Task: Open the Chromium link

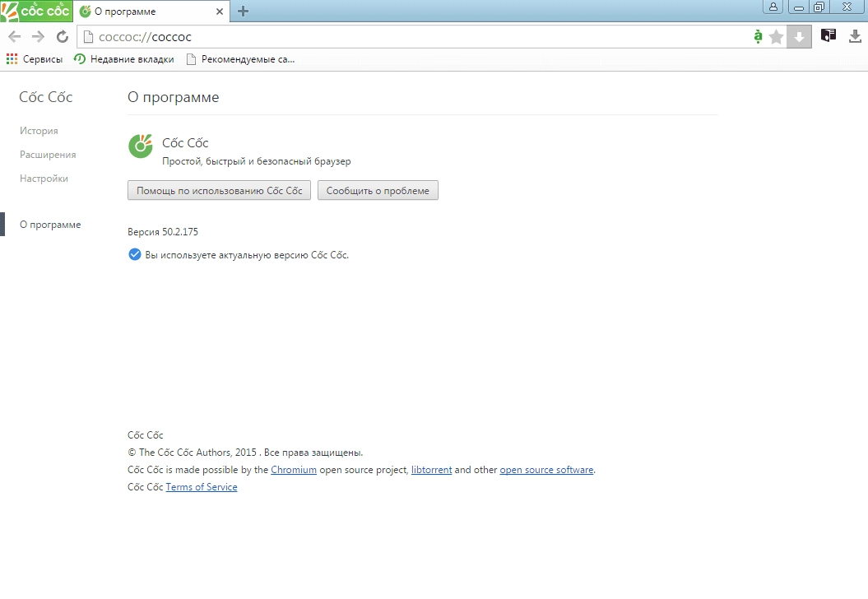Action: pos(294,470)
